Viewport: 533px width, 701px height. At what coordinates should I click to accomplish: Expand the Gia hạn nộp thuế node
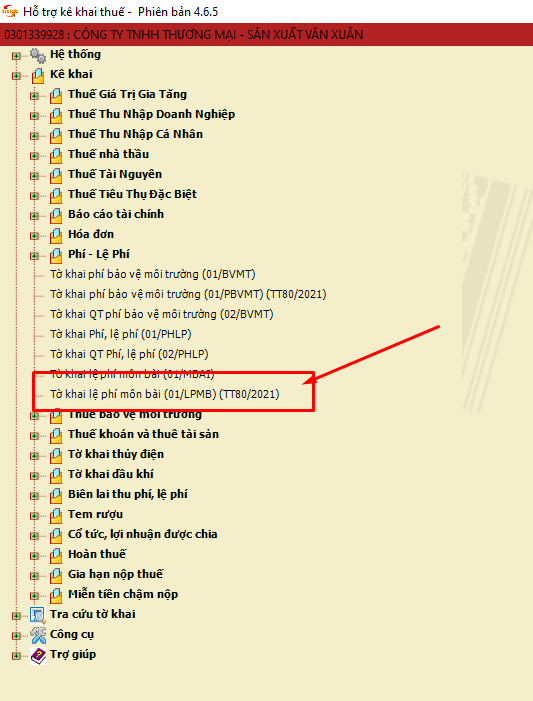click(x=34, y=576)
